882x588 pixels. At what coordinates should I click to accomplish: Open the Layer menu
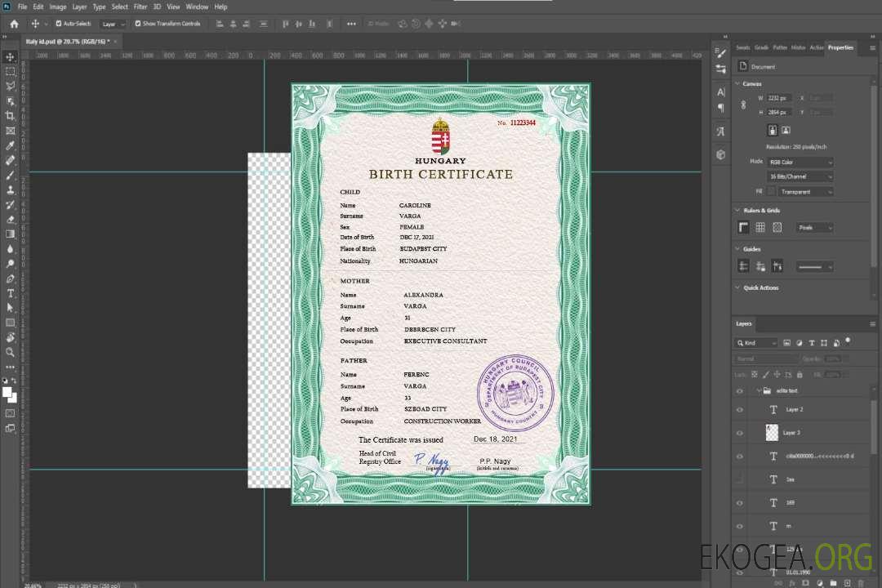(x=79, y=7)
